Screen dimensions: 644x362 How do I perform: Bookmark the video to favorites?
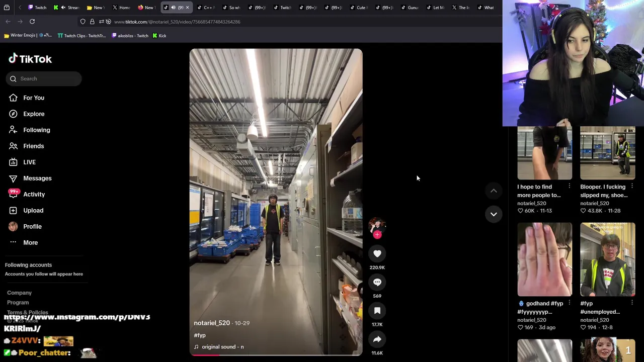pos(377,311)
